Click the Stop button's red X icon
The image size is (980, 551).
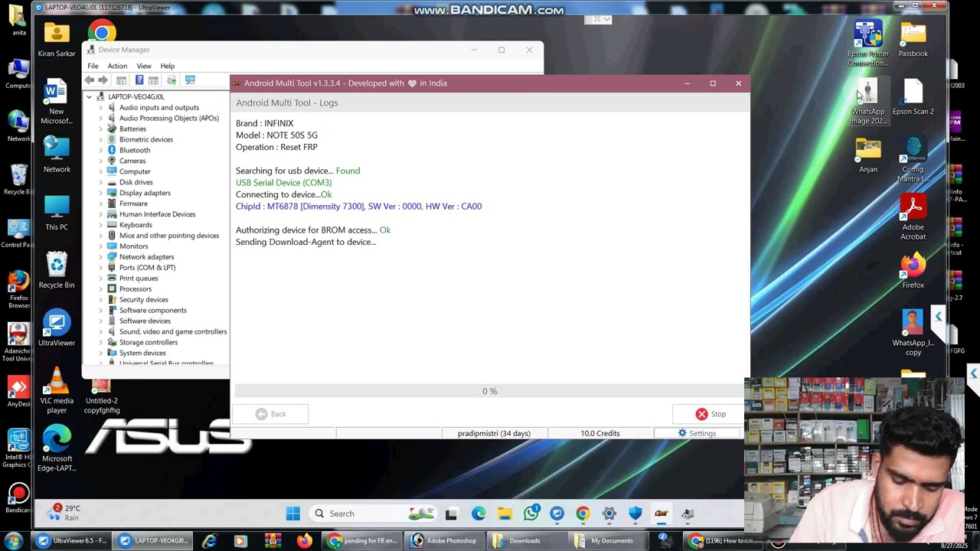click(701, 414)
